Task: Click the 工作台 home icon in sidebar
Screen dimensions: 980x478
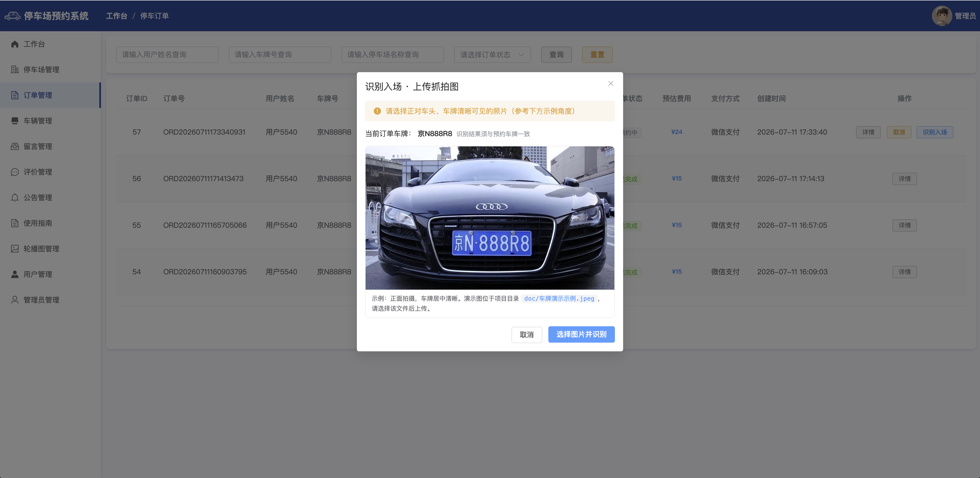Action: pos(15,44)
